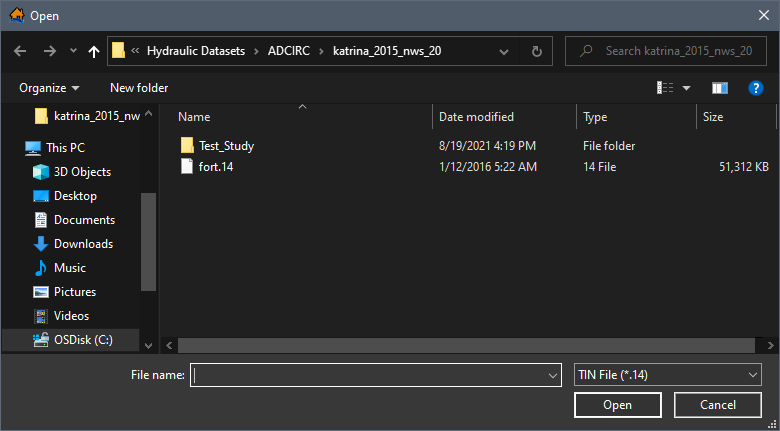Click the 51,312 KB size value
Screen dimensions: 780x431
click(744, 167)
